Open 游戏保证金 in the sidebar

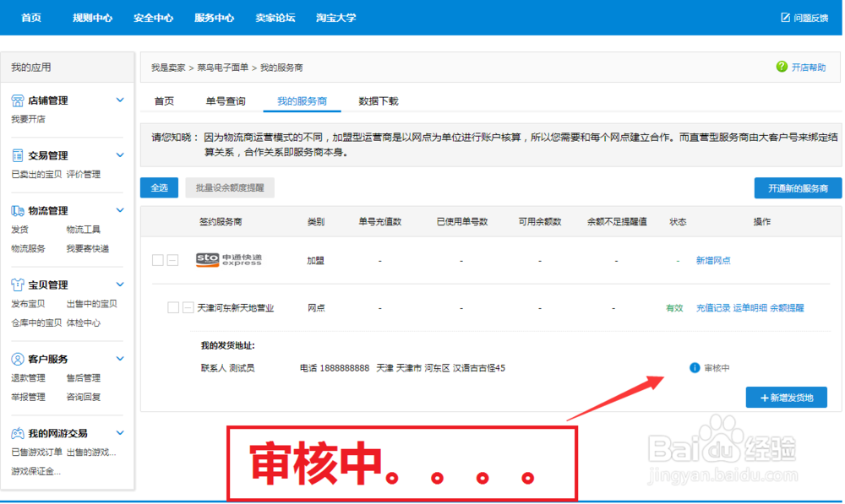[35, 471]
